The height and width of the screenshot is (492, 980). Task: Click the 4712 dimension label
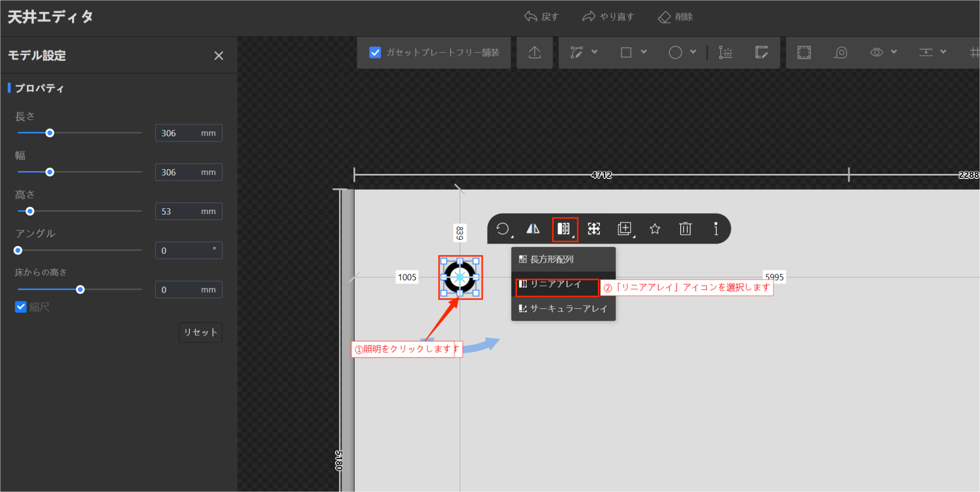[x=602, y=175]
